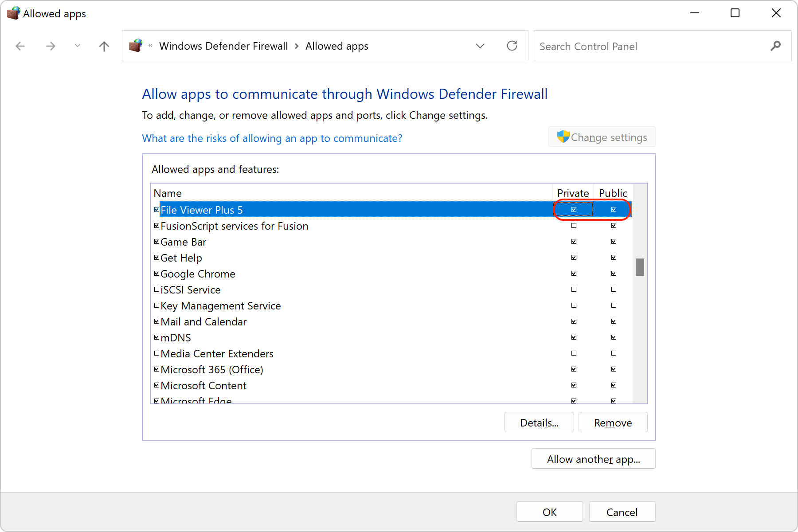Expand the address bar history dropdown
Screen dimensions: 798x532
[x=480, y=46]
